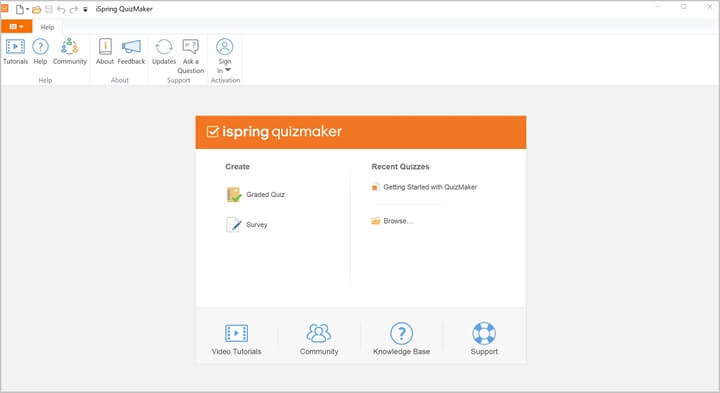
Task: Click the Help question mark ribbon icon
Action: [40, 51]
